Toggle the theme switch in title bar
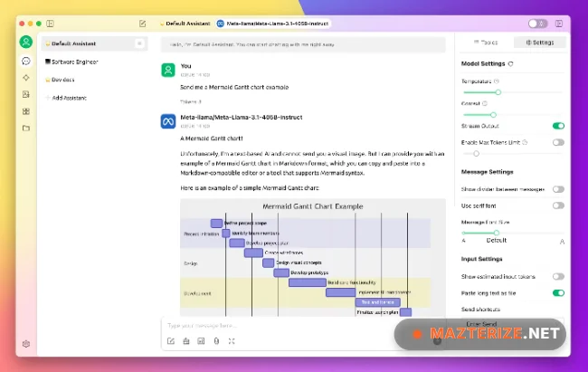Viewport: 588px width, 372px height. click(x=537, y=24)
